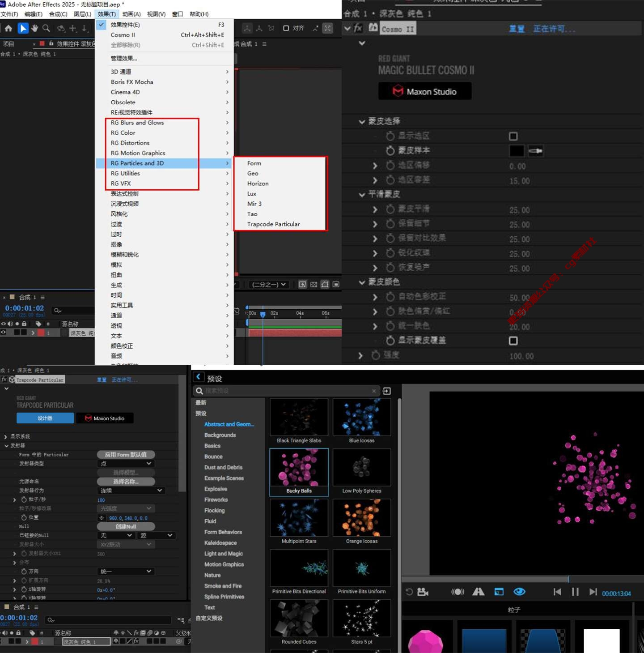Image resolution: width=644 pixels, height=653 pixels.
Task: Click the motion blur icon in preview controls
Action: (458, 592)
